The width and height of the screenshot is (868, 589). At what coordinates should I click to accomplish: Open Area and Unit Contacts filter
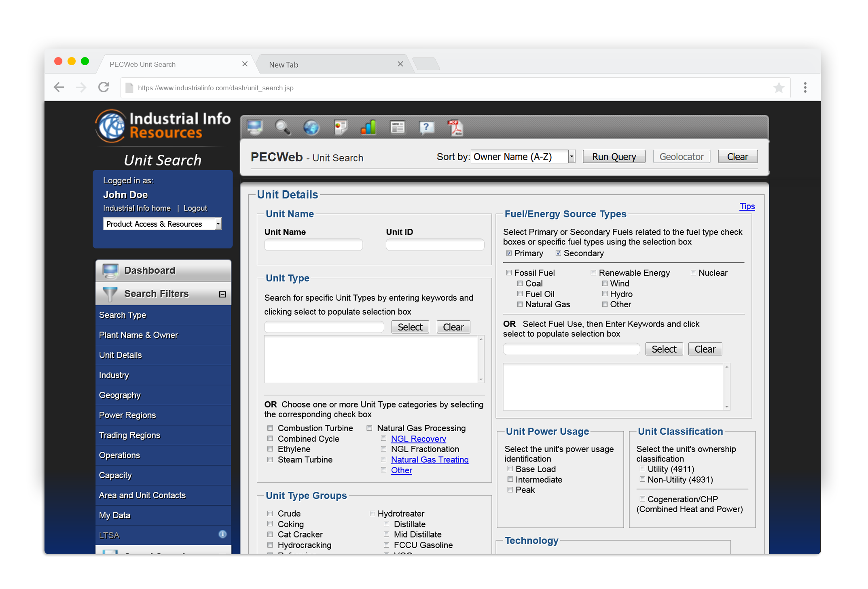point(163,495)
